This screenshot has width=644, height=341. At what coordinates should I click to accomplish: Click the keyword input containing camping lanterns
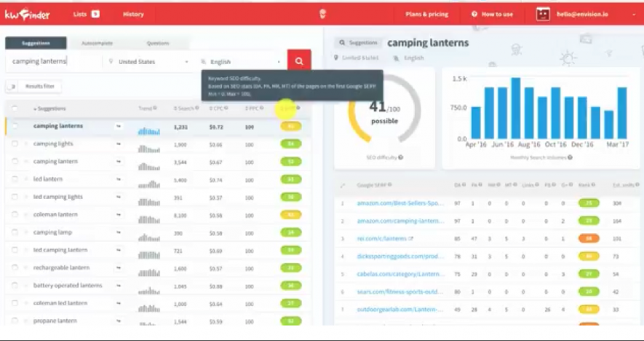tap(53, 61)
